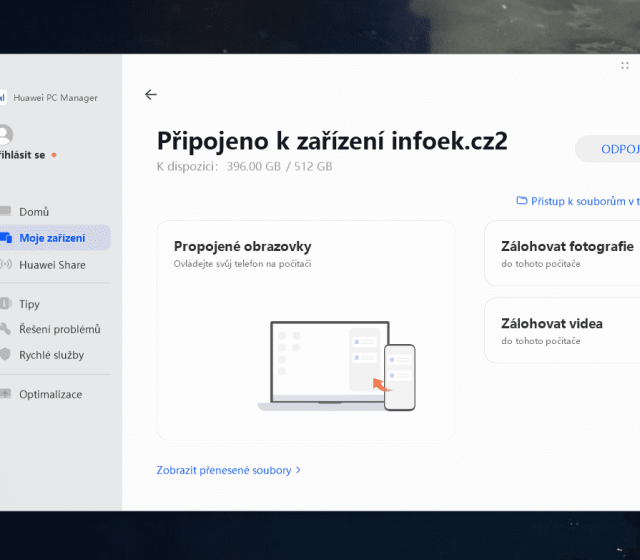The width and height of the screenshot is (640, 560).
Task: Start Zálohovat fotografie backup
Action: [x=566, y=246]
